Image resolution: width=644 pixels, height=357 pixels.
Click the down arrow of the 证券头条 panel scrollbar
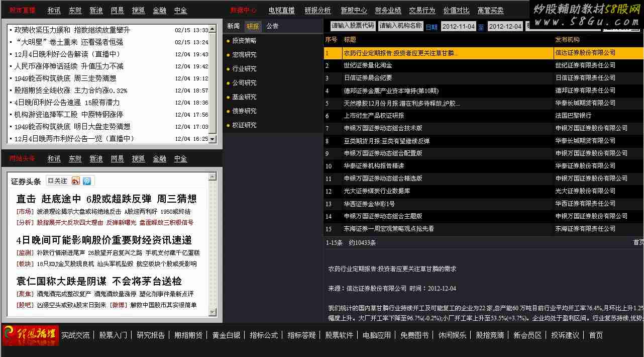(x=212, y=312)
